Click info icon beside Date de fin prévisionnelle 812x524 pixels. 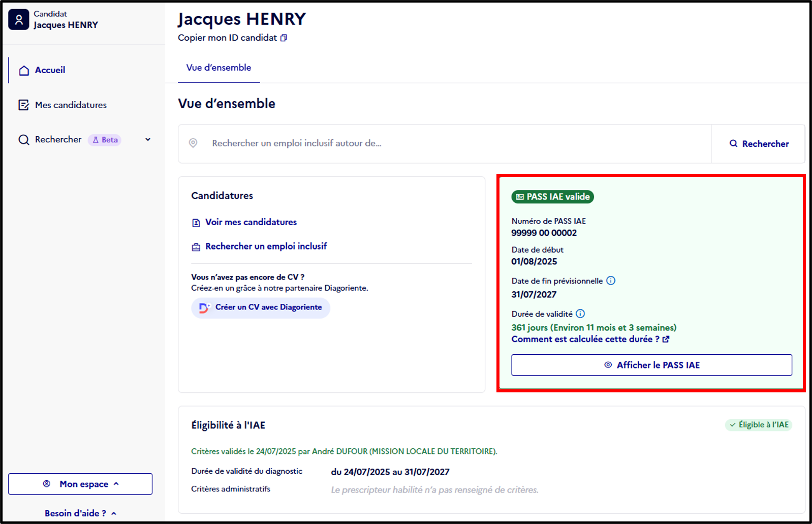611,281
